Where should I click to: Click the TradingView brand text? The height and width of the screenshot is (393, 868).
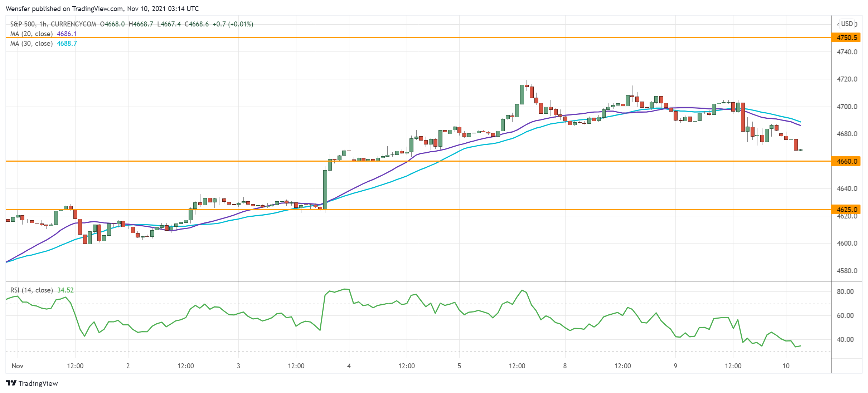(38, 383)
